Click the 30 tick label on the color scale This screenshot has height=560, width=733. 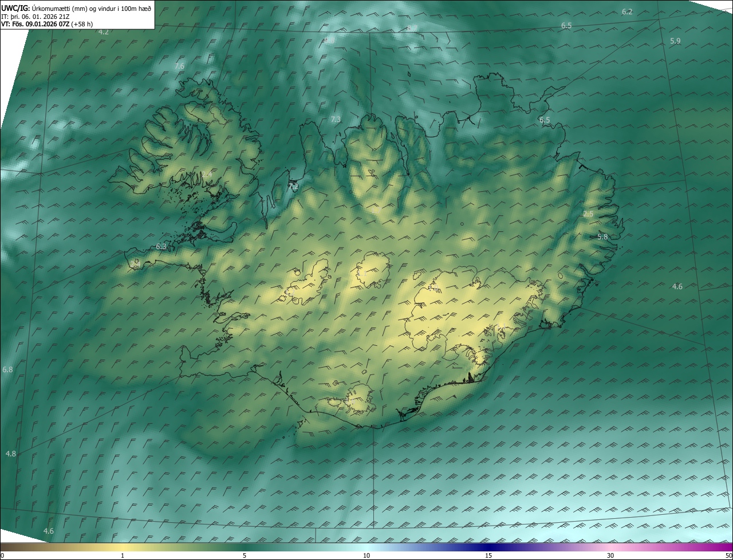coord(610,555)
